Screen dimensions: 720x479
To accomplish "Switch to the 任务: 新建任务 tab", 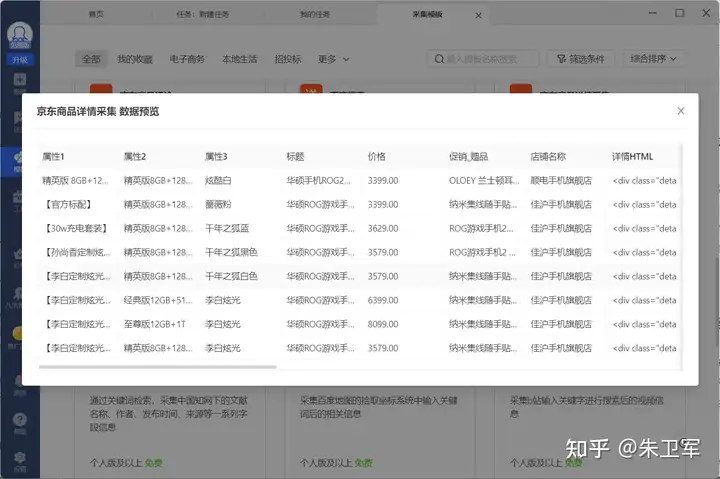I will click(202, 14).
